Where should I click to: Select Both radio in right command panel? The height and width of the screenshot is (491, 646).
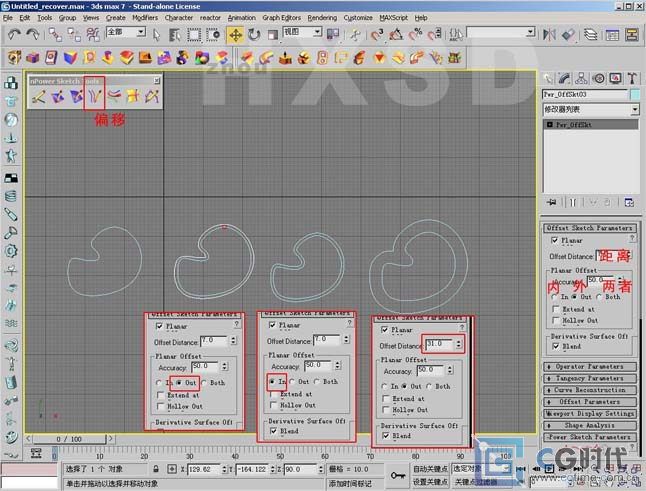pos(599,297)
